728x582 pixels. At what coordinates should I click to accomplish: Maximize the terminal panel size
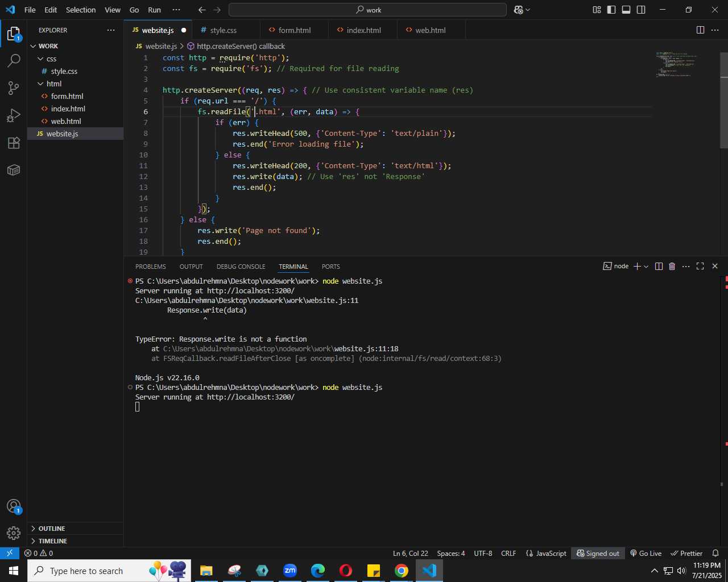700,266
